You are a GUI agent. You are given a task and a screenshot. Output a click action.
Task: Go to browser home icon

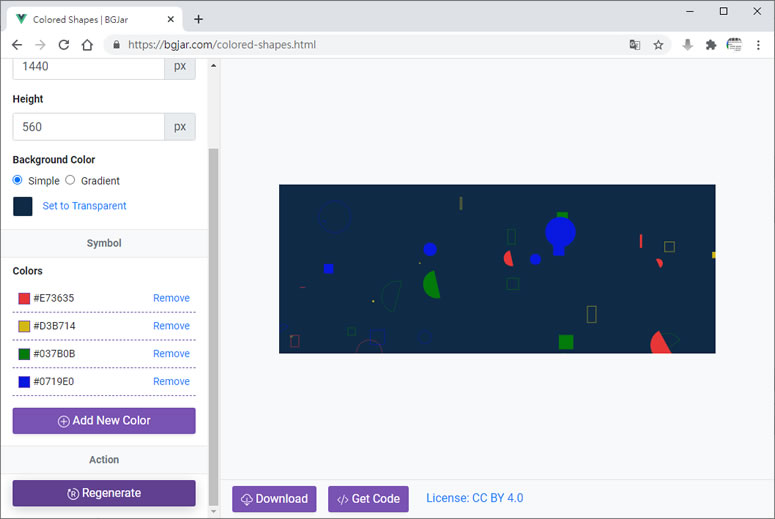[87, 45]
